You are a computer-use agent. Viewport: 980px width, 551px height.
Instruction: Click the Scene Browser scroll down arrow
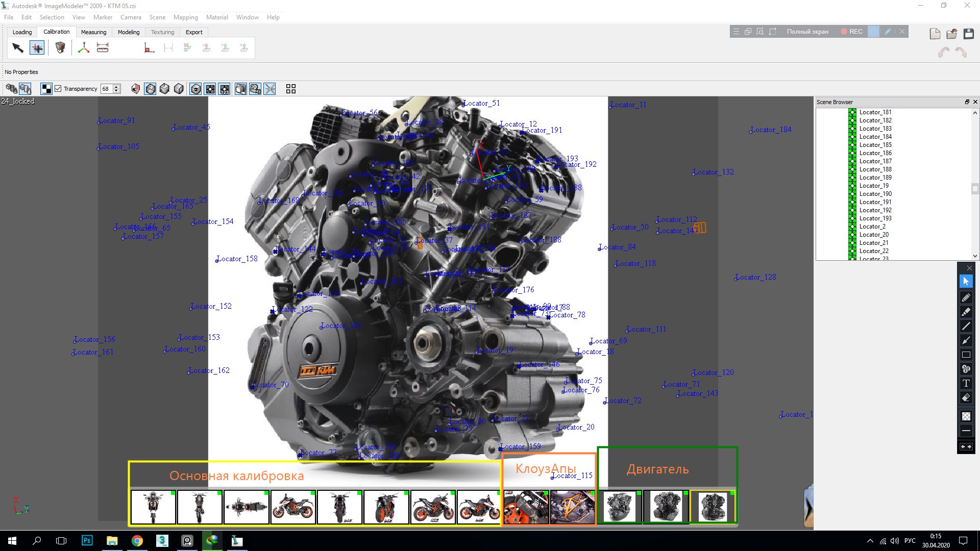pyautogui.click(x=975, y=256)
